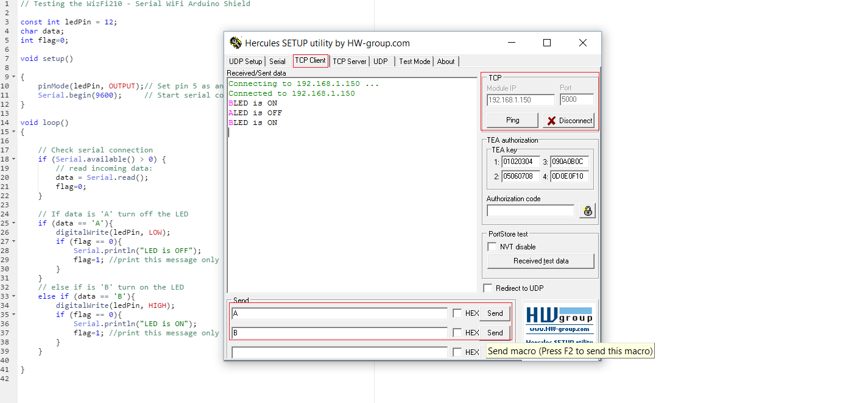Collapse the code fold at line 35
This screenshot has height=403, width=868.
point(13,315)
